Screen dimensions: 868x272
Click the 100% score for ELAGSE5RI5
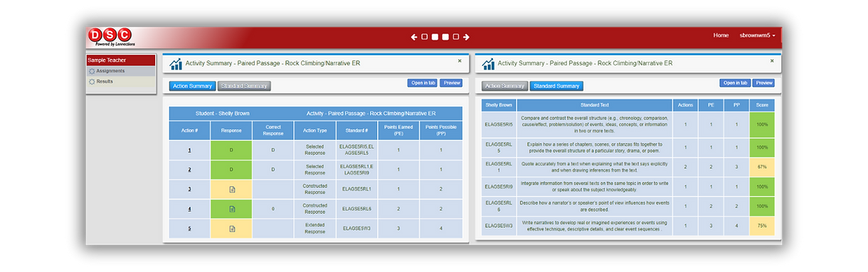tap(762, 124)
